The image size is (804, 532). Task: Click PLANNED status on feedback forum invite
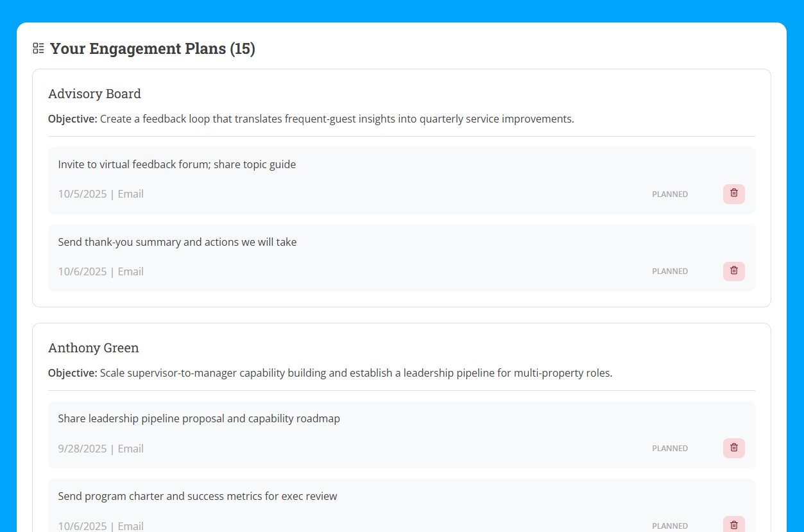[x=670, y=194]
